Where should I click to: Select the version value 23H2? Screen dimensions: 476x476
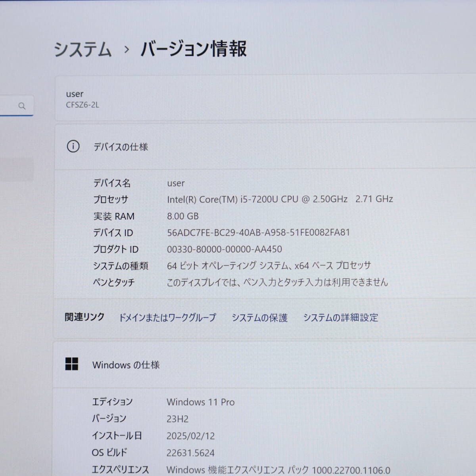(x=178, y=419)
